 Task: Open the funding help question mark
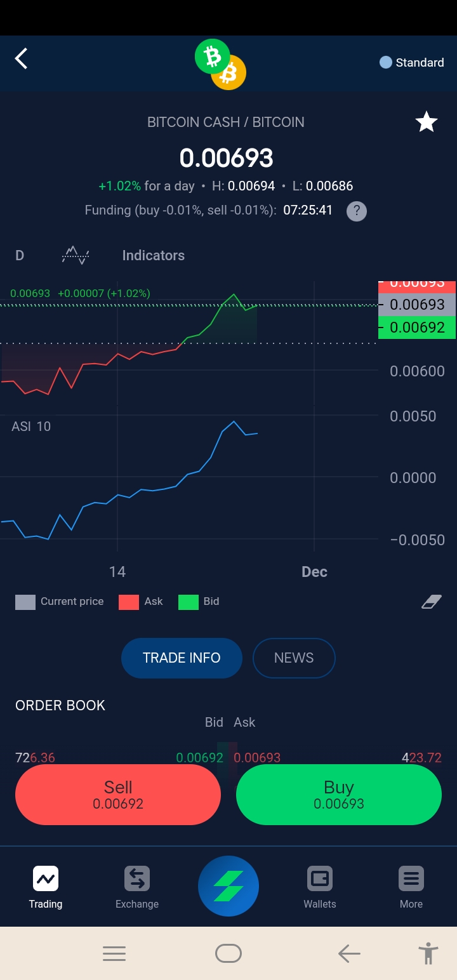tap(357, 211)
